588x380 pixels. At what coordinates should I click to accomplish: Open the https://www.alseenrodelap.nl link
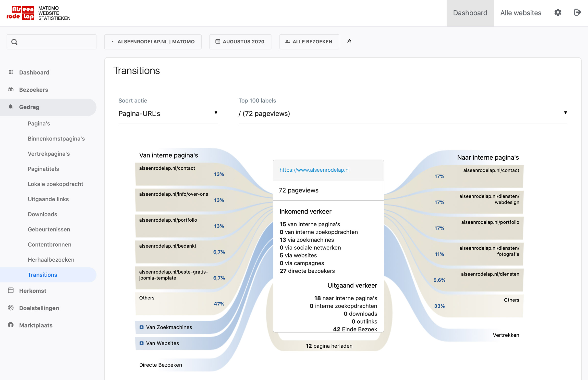tap(314, 170)
